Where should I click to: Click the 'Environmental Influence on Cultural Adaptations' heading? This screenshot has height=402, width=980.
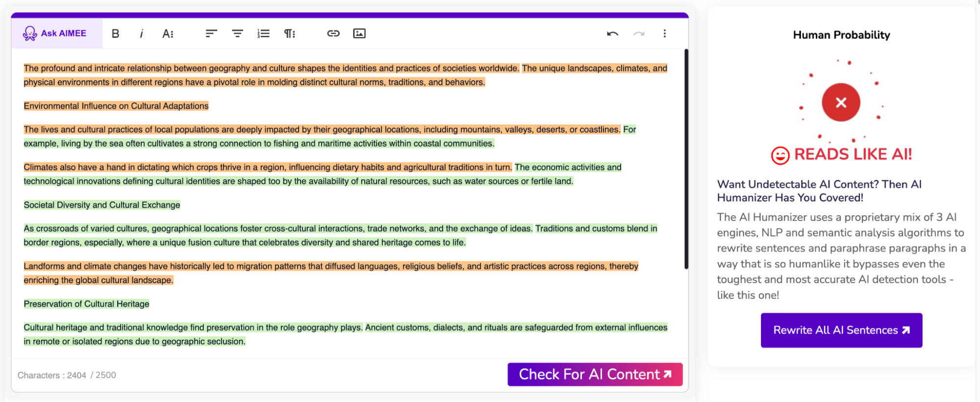(x=116, y=106)
